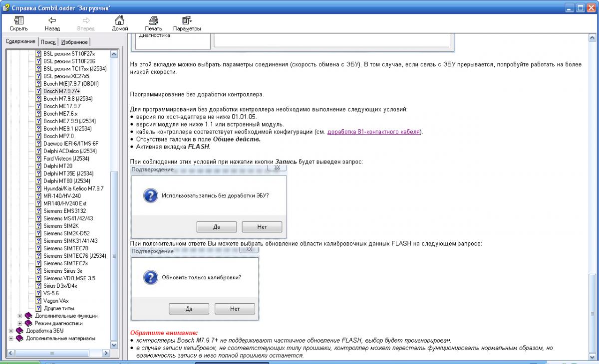Open MR140/HV240 Ext topic
This screenshot has width=599, height=364.
click(x=65, y=203)
